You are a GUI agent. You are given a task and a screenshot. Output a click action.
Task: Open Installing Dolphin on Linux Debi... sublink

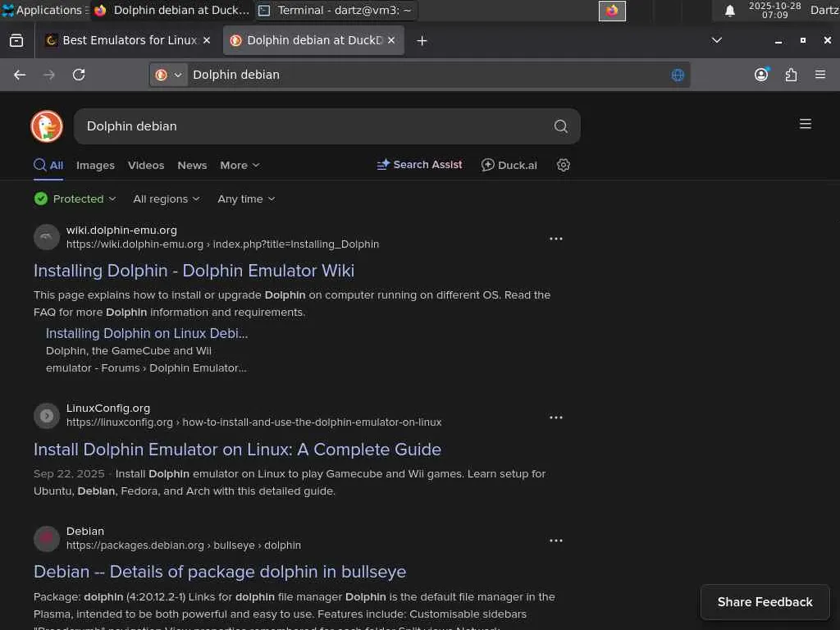(147, 333)
